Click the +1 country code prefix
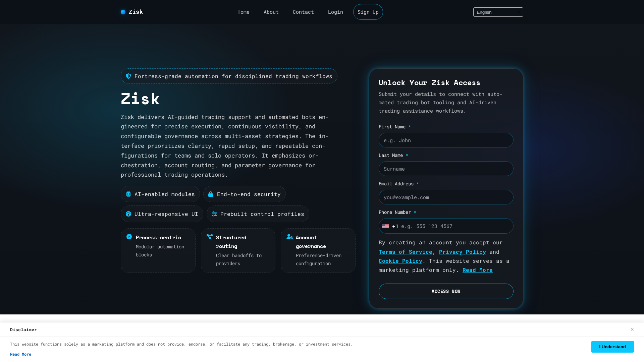The height and width of the screenshot is (362, 644). [395, 226]
